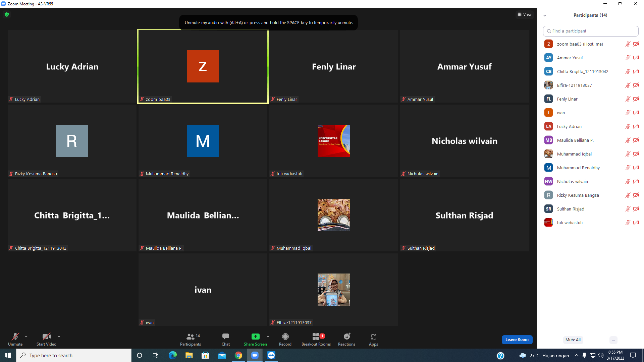Viewport: 644px width, 362px height.
Task: Toggle microphone for Lucky Adrian in list
Action: click(628, 126)
